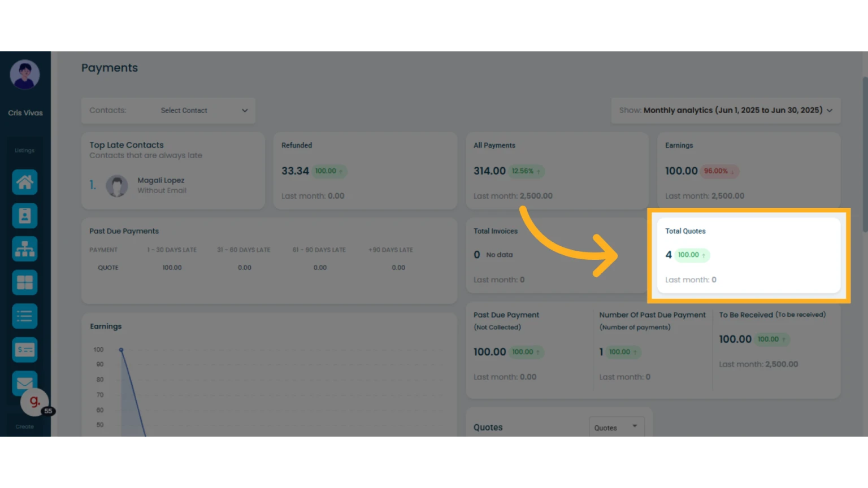Open the contacts badge sidebar icon
Image resolution: width=868 pixels, height=488 pixels.
[x=25, y=216]
